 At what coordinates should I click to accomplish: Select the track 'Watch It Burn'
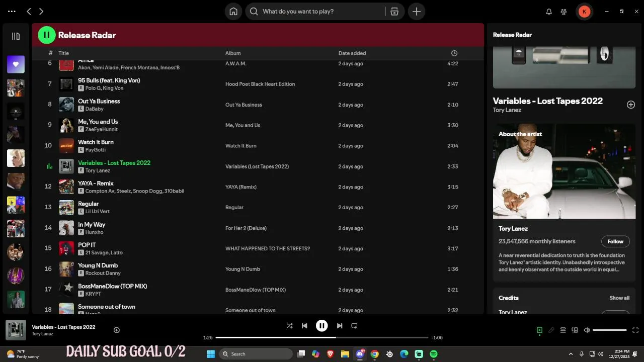(96, 142)
